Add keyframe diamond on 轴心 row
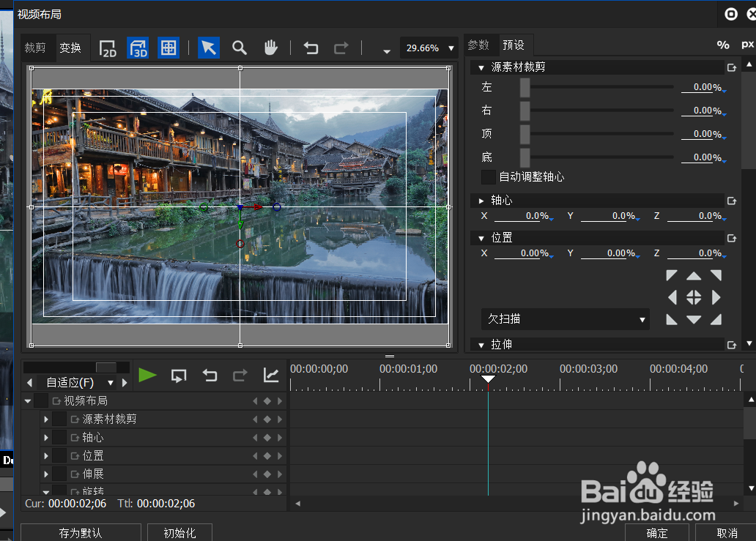 [x=267, y=438]
